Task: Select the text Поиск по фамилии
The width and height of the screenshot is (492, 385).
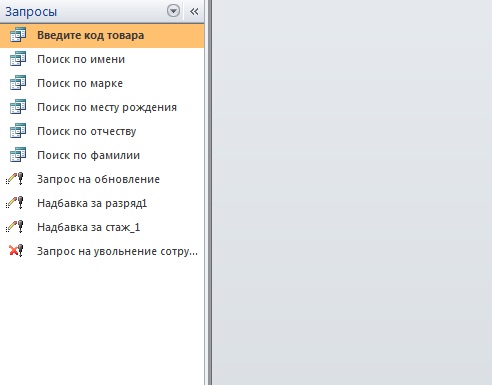Action: coord(88,155)
